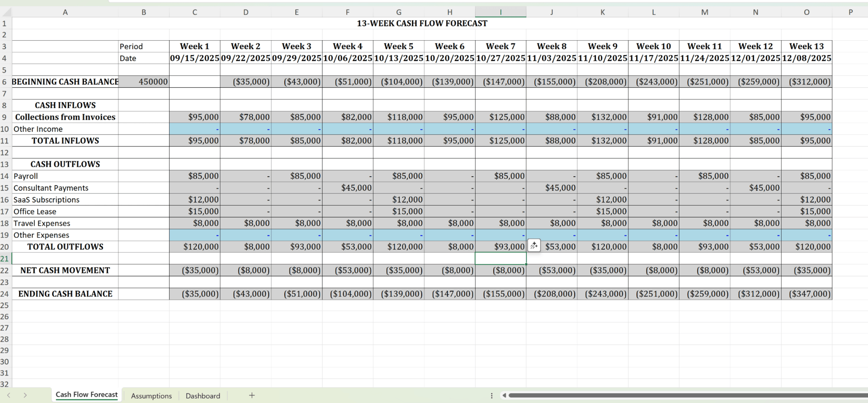Click the Week 7 header cell
Screen dimensions: 868x403
pyautogui.click(x=501, y=47)
